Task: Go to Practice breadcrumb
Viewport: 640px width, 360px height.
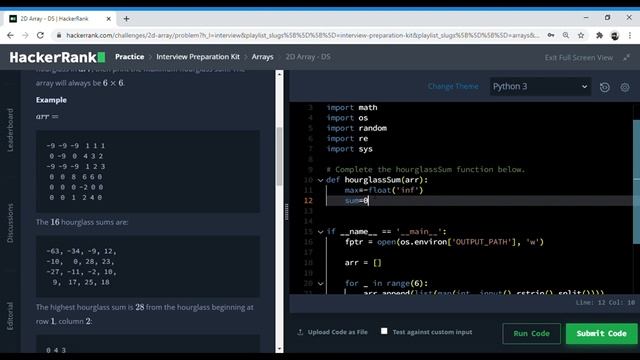Action: click(129, 57)
